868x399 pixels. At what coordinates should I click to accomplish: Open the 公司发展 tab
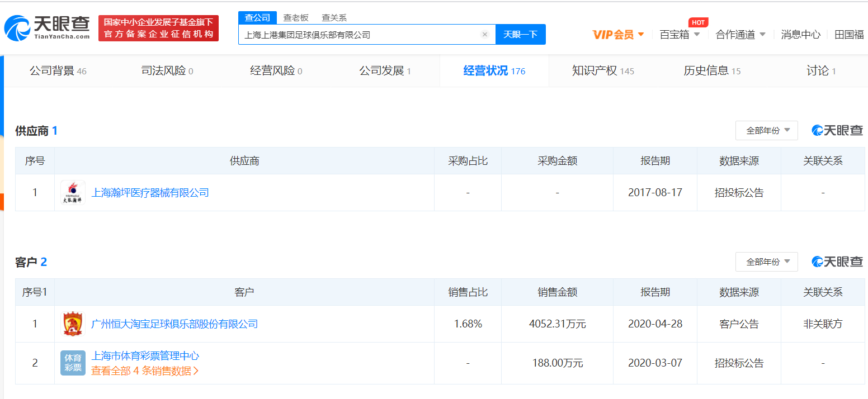click(x=385, y=71)
